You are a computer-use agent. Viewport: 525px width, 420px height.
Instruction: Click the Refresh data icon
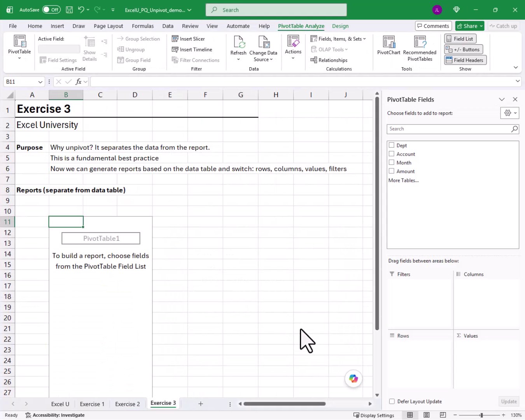pos(239,42)
